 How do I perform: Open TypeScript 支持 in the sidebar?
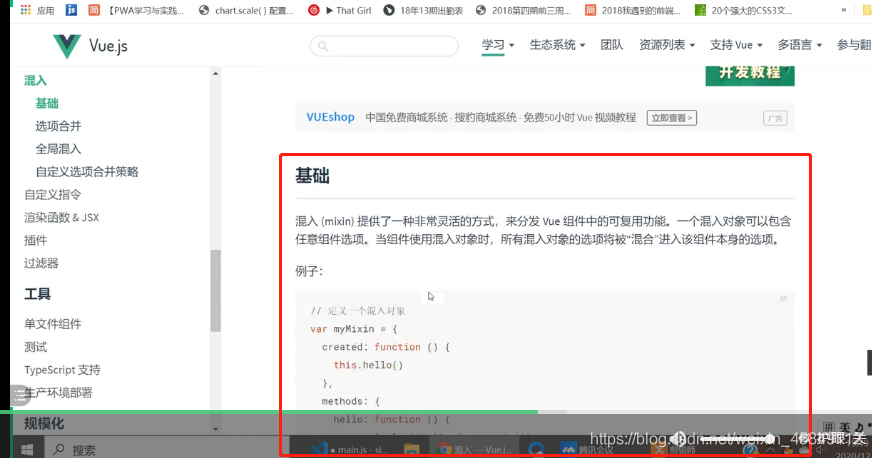coord(62,370)
